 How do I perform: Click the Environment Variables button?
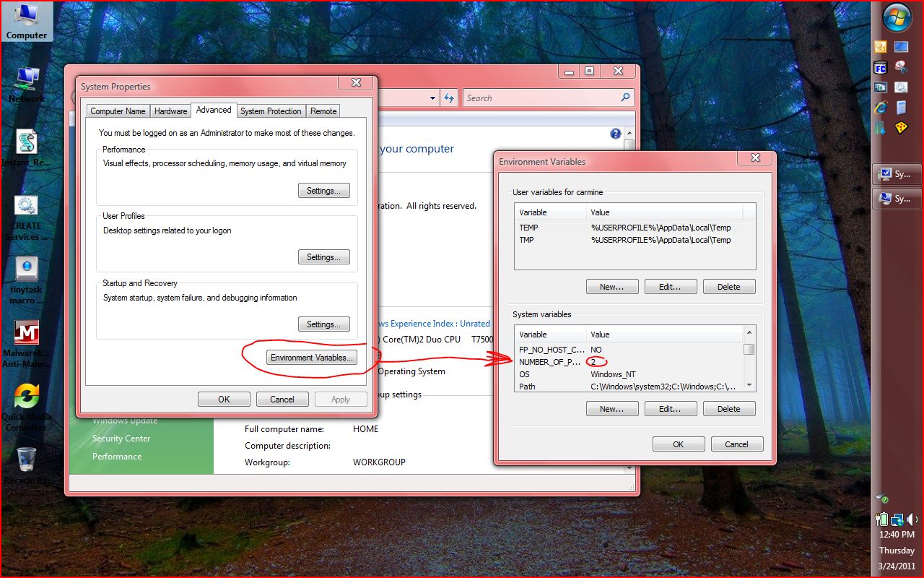(312, 358)
